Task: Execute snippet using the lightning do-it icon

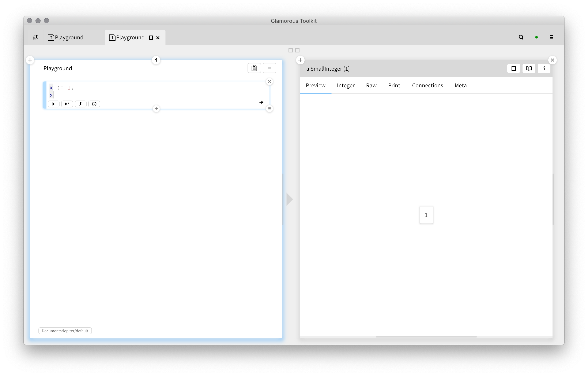Action: coord(81,104)
